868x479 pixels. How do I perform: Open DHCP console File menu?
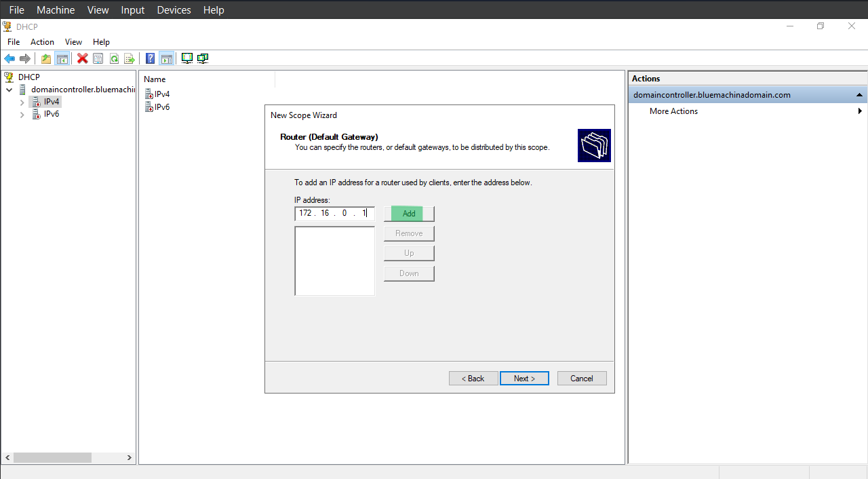tap(14, 42)
